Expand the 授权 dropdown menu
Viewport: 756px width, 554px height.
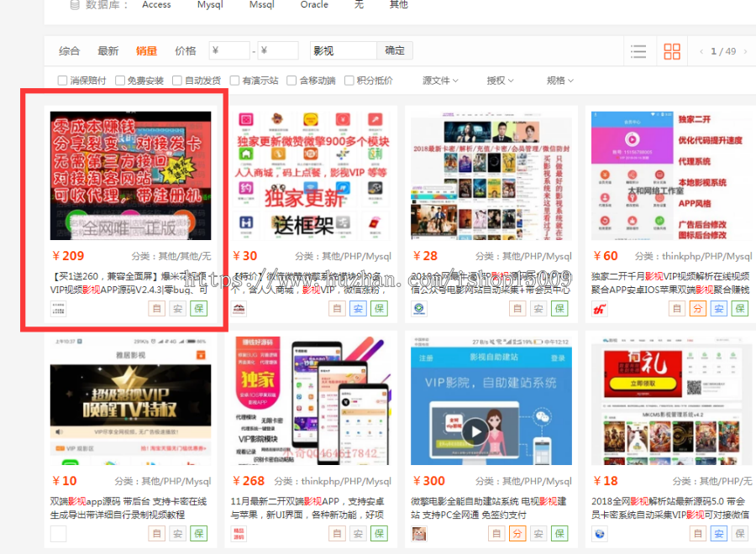coord(501,80)
